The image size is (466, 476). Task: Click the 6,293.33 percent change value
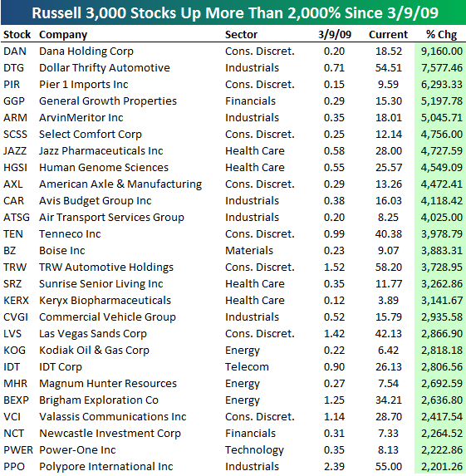442,85
